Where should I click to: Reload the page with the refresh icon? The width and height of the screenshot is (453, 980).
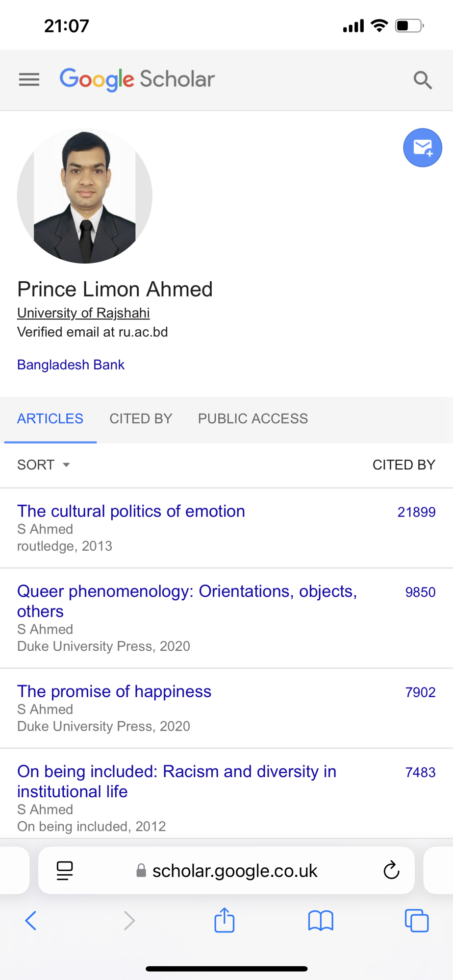[x=391, y=870]
